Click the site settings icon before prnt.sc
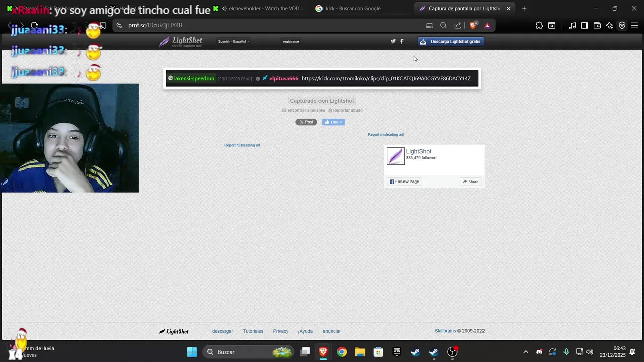Screen dimensions: 644x362 click(119, 25)
